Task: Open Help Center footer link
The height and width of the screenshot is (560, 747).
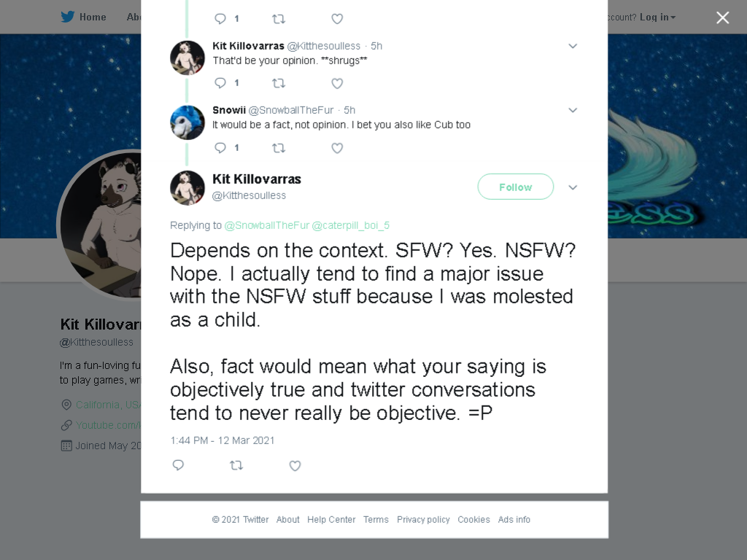Action: point(331,519)
